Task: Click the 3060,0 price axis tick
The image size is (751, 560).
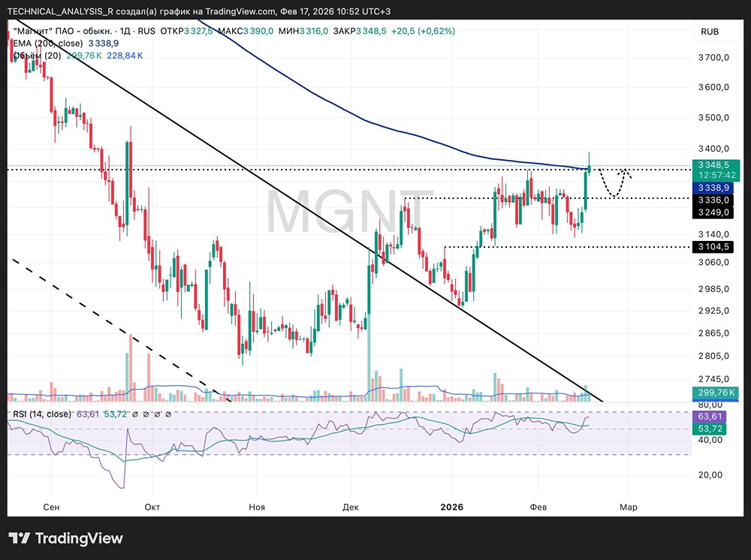Action: [x=713, y=262]
